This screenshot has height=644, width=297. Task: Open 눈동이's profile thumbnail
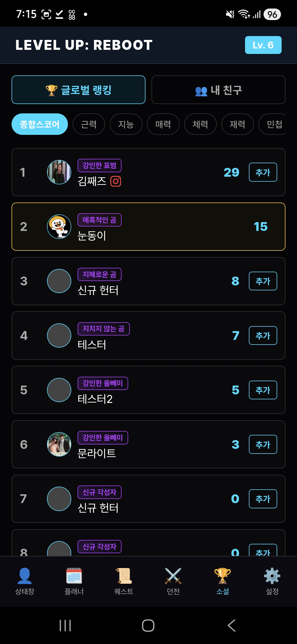[59, 226]
